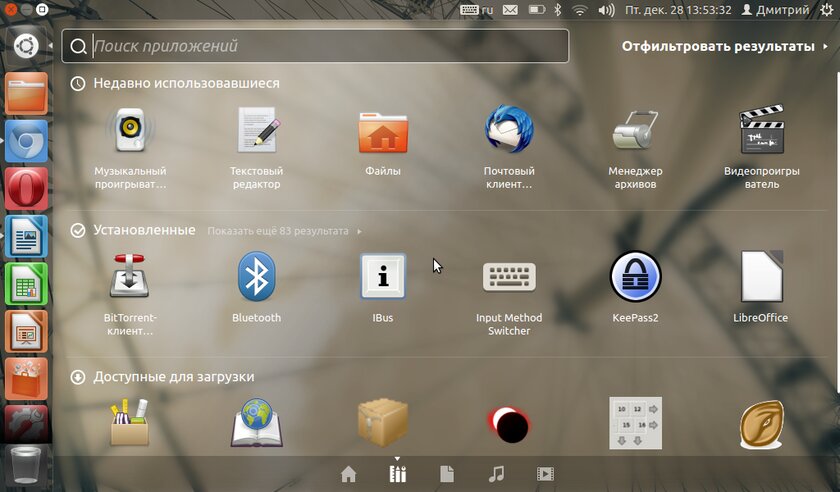Open the archive manager application
Viewport: 840px width, 492px height.
[x=635, y=131]
